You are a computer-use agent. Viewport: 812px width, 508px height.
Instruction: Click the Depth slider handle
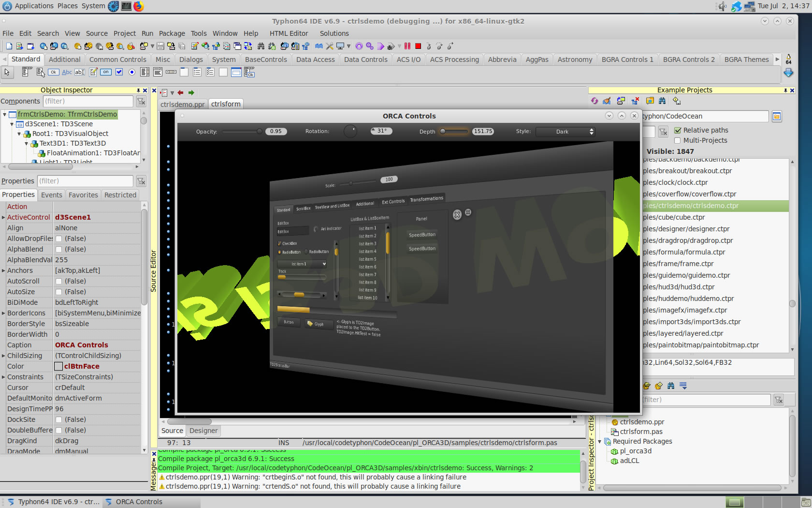(x=443, y=131)
